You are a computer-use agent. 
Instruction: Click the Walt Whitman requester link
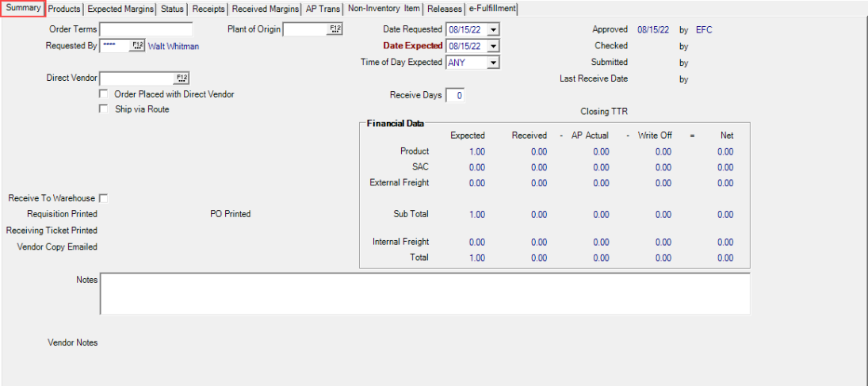(x=174, y=47)
